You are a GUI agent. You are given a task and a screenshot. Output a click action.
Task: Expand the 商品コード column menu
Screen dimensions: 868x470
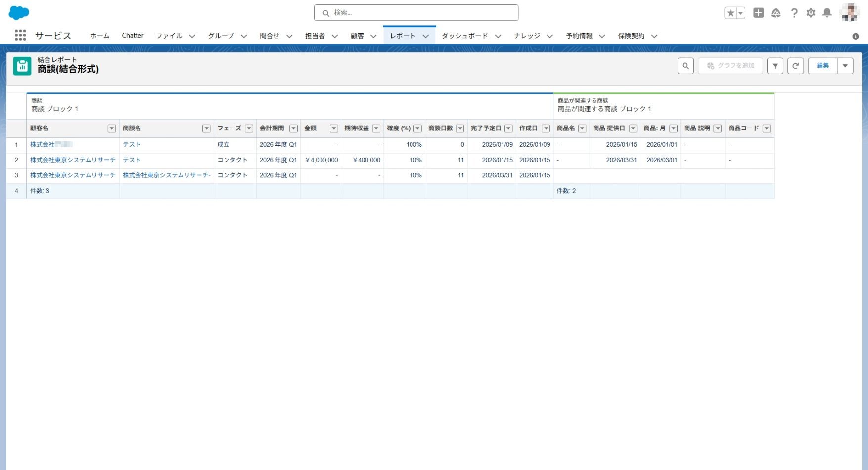click(767, 128)
